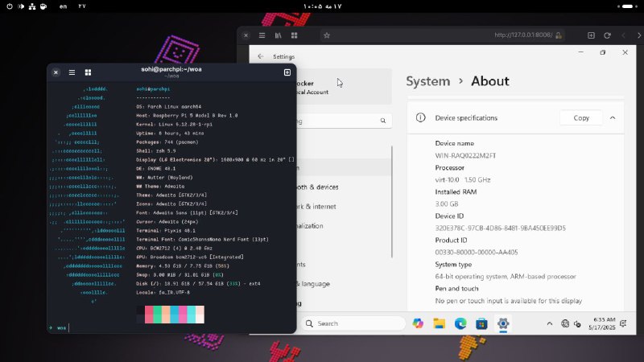Close the Ptyxis terminal window
This screenshot has height=362, width=644.
(x=56, y=72)
